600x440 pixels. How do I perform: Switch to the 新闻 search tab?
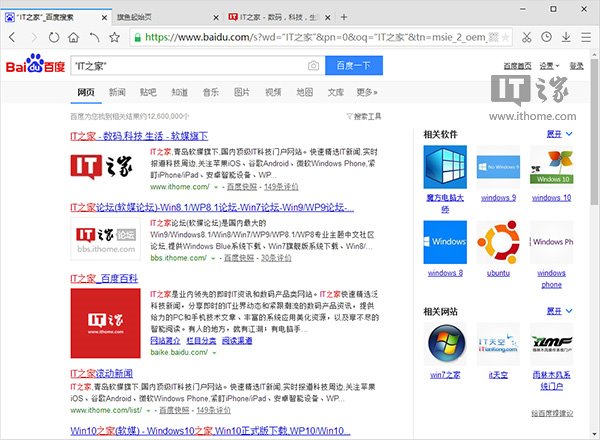(117, 92)
